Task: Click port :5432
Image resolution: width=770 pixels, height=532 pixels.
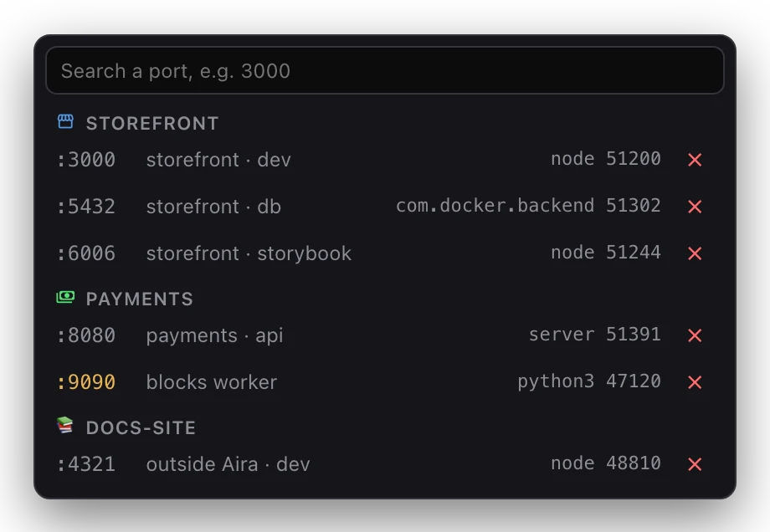Action: pyautogui.click(x=86, y=207)
